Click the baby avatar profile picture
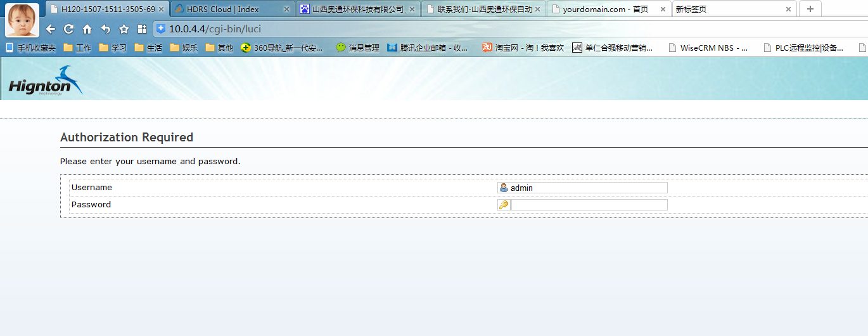This screenshot has height=336, width=868. tap(22, 20)
